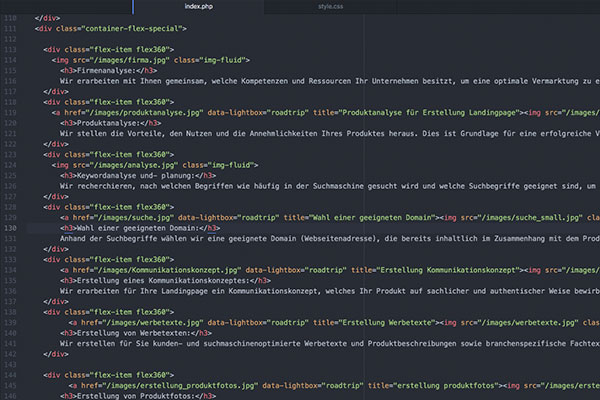Click the Produktanalyse: heading text
The height and width of the screenshot is (400, 600).
click(x=109, y=123)
